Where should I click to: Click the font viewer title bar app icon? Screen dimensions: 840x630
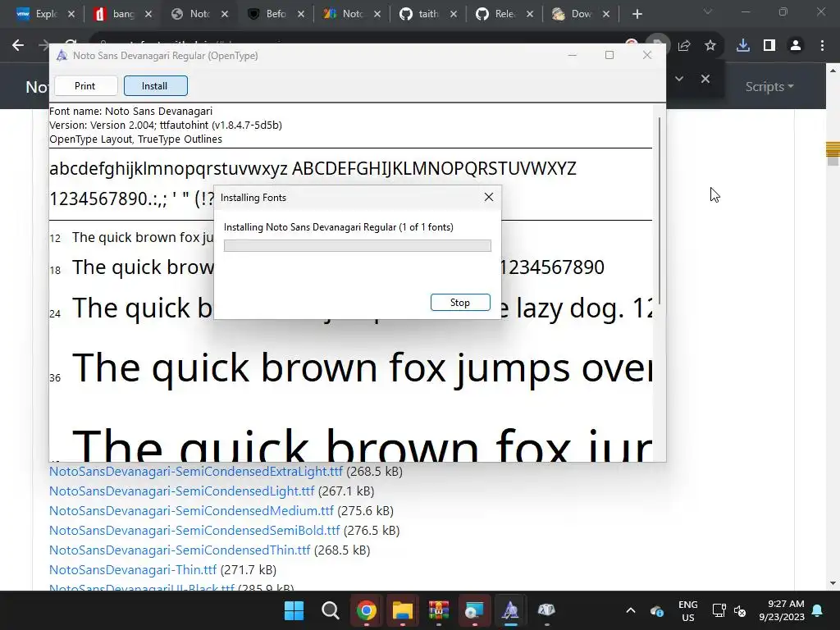click(62, 55)
